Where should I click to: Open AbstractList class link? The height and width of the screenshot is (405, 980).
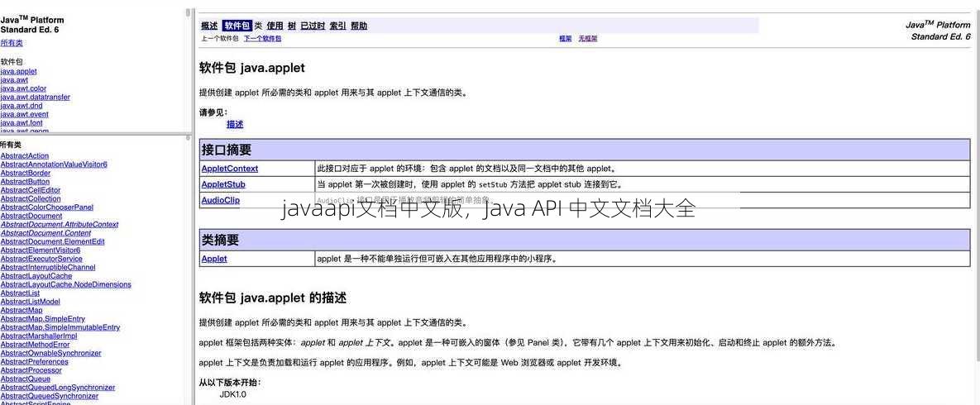click(20, 293)
